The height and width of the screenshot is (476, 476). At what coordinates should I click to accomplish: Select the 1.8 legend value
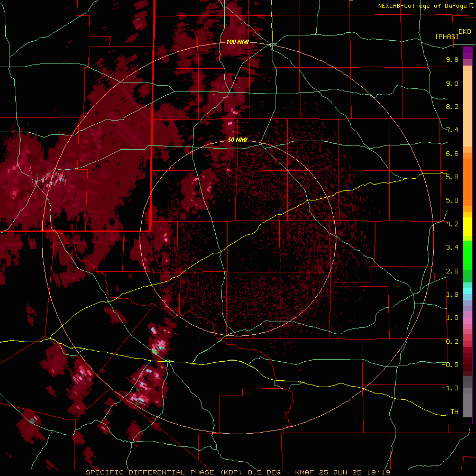click(452, 295)
